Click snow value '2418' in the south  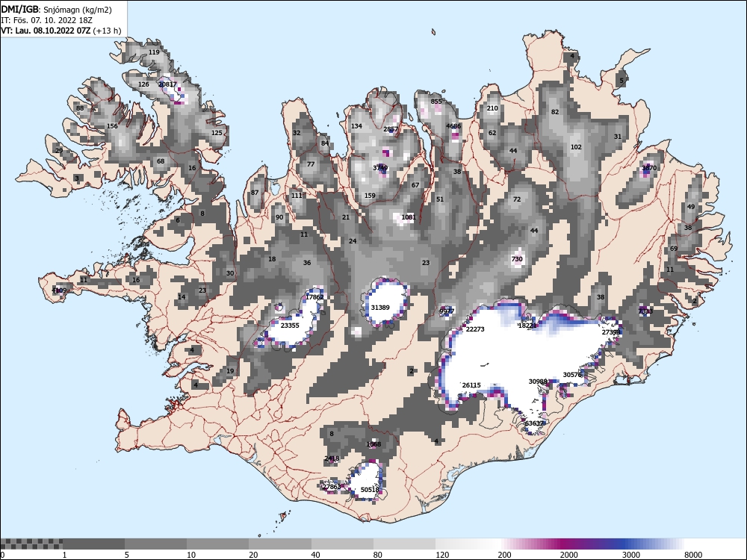pos(332,458)
